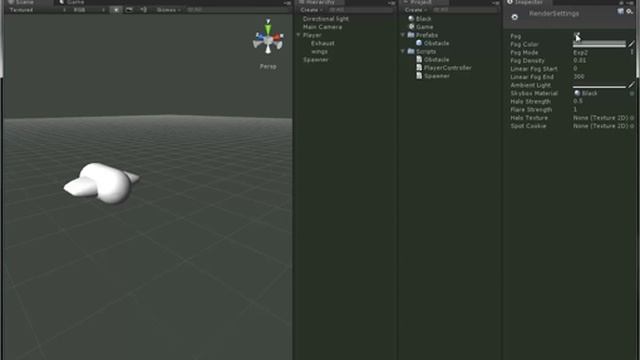The width and height of the screenshot is (640, 360).
Task: Click the Linear Fog Start value field
Action: pyautogui.click(x=603, y=69)
